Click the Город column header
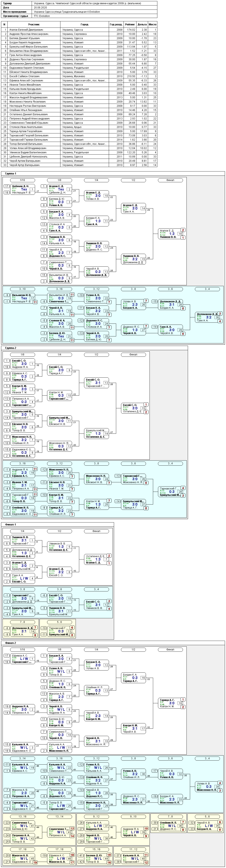 coord(84,24)
